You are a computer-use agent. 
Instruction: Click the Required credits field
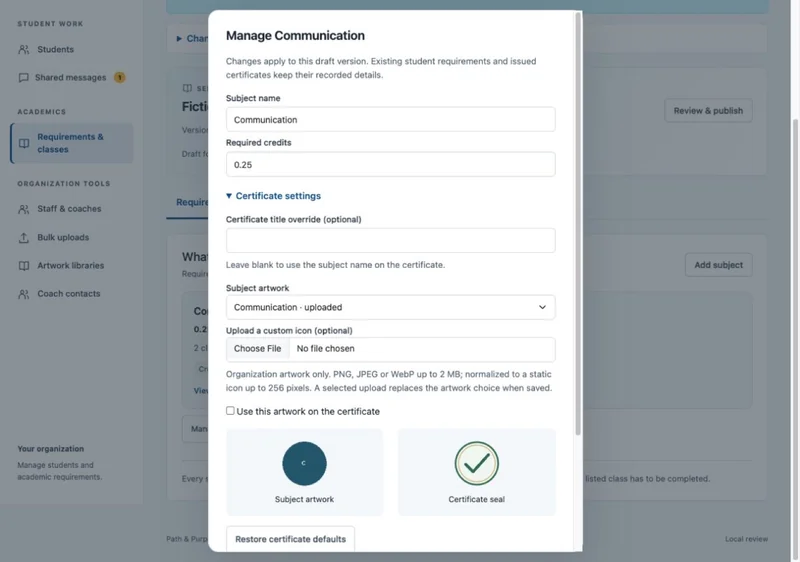point(390,164)
